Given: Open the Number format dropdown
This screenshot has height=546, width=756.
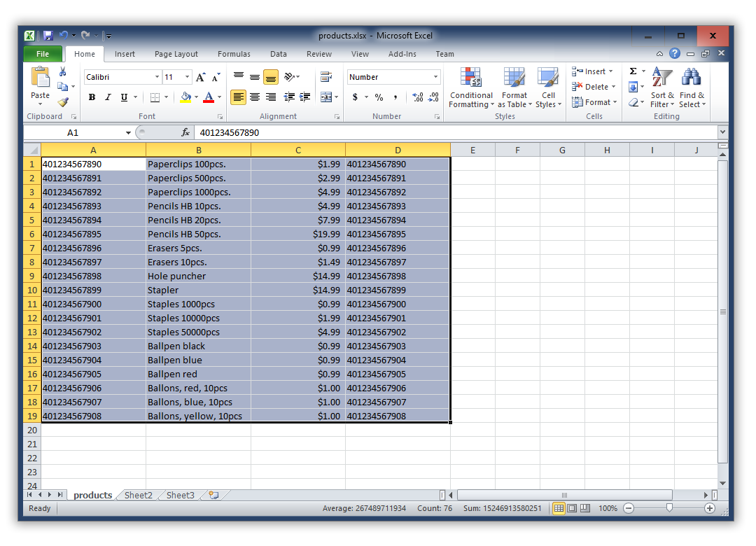Looking at the screenshot, I should coord(435,77).
